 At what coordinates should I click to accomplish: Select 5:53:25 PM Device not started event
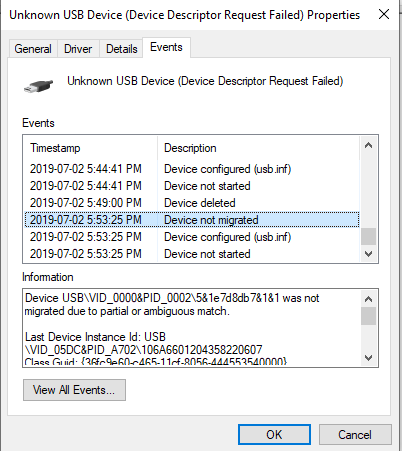[x=192, y=254]
